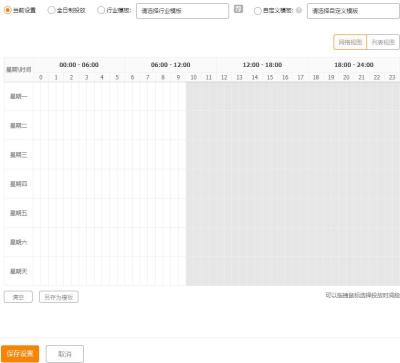Choose the 自定义模板 radio option
Screen dimensions: 400x363
click(257, 11)
